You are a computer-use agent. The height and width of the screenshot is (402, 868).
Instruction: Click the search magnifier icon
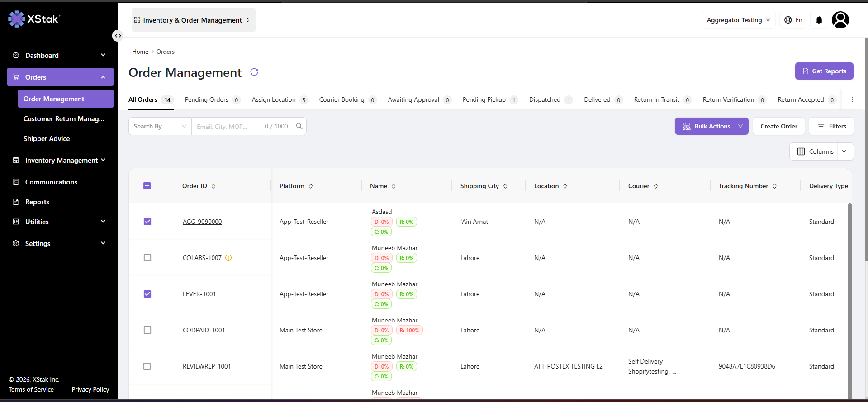[x=299, y=126]
